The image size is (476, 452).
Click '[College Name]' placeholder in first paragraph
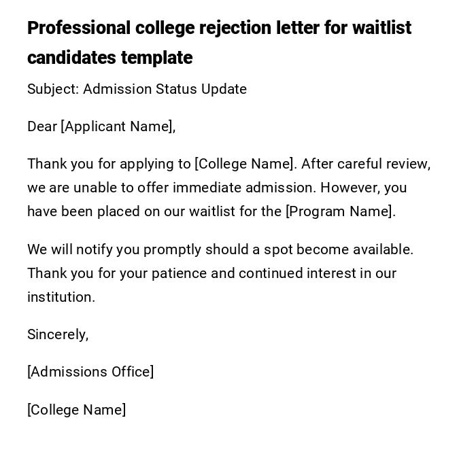pyautogui.click(x=245, y=164)
